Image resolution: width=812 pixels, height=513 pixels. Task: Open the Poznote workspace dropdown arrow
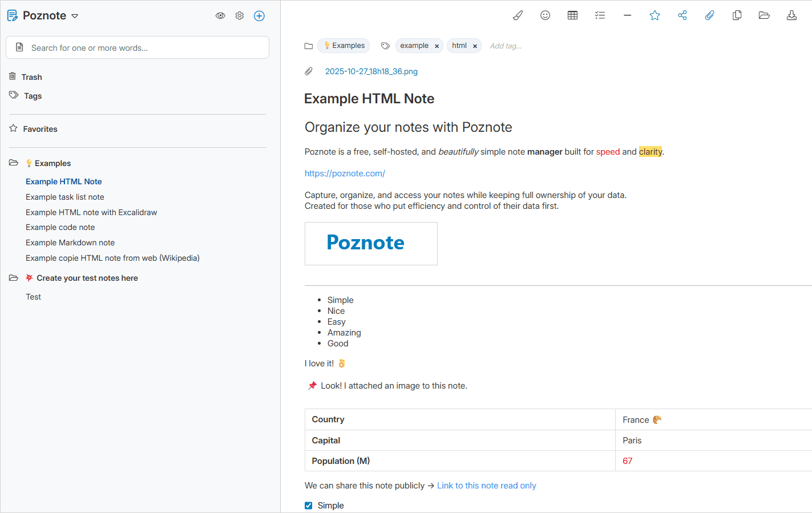(x=75, y=16)
